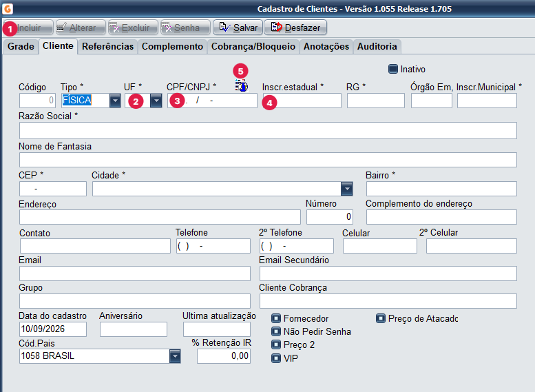The width and height of the screenshot is (535, 392).
Task: Open the Auditoria tab
Action: point(377,46)
